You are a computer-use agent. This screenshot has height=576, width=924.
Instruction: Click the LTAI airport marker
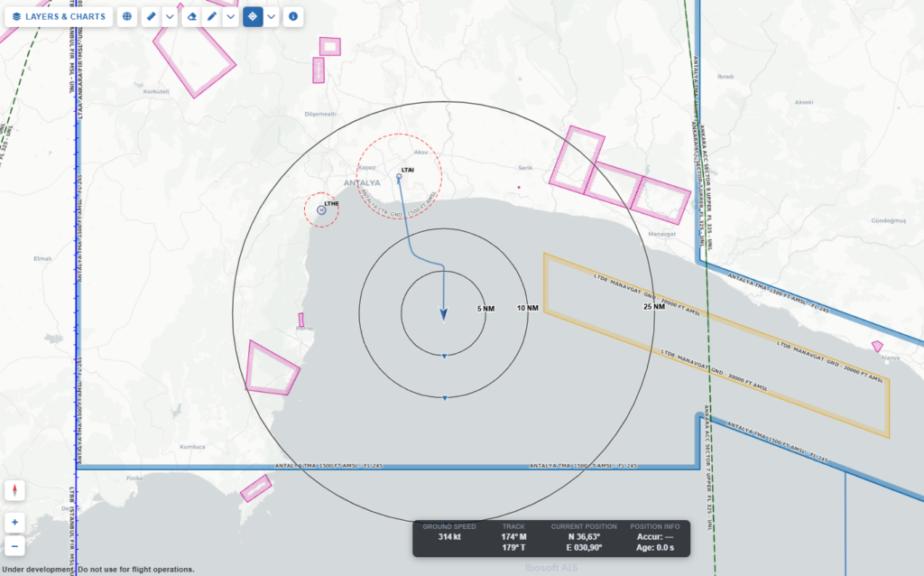point(399,177)
